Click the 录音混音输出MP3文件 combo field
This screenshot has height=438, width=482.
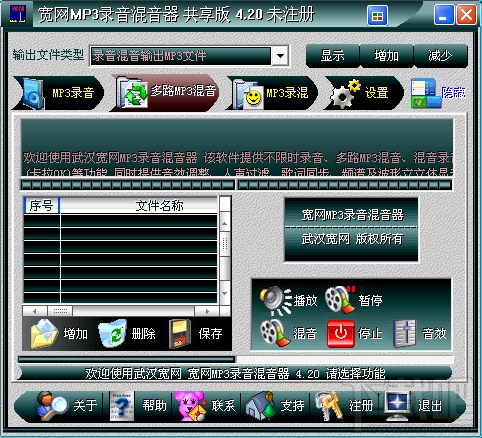[x=180, y=56]
